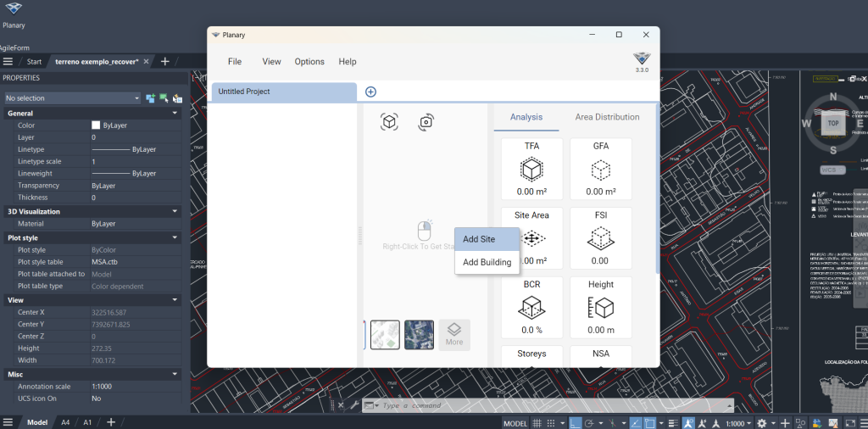Switch to the A4 layout tab
Screen dimensions: 868x429
coord(65,422)
